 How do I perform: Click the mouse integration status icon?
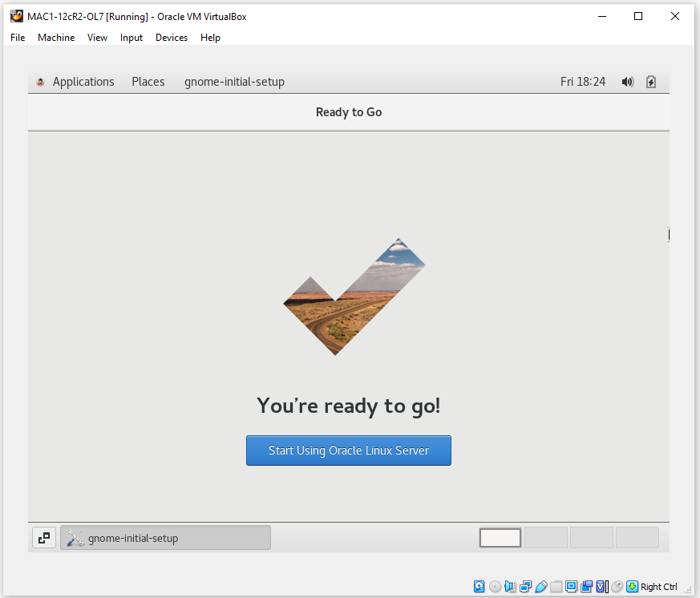point(617,587)
